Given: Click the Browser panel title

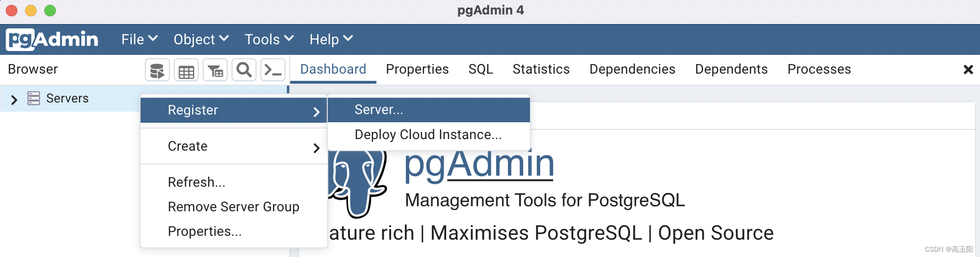Looking at the screenshot, I should coord(33,69).
